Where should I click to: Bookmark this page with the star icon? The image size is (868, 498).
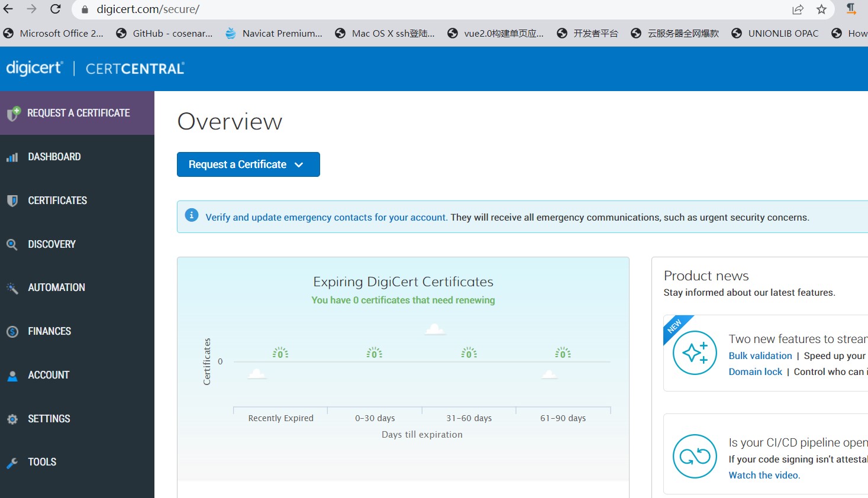pyautogui.click(x=821, y=9)
